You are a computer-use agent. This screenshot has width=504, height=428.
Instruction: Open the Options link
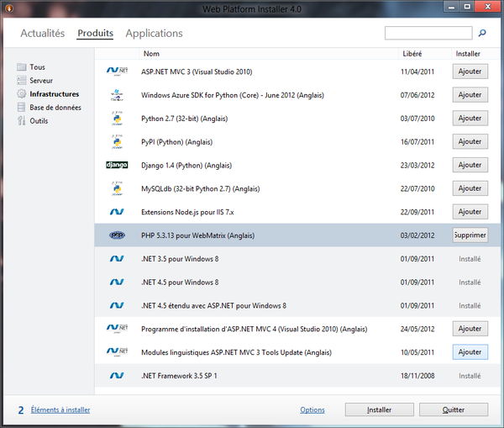tap(312, 410)
